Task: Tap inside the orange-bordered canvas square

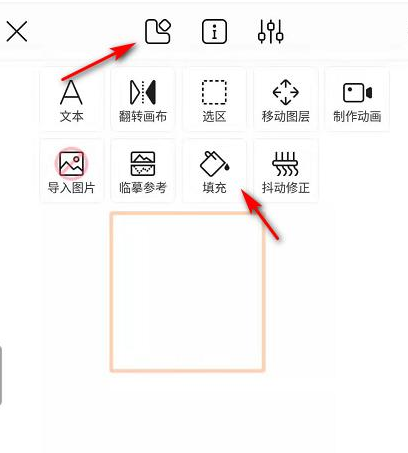Action: coord(188,291)
